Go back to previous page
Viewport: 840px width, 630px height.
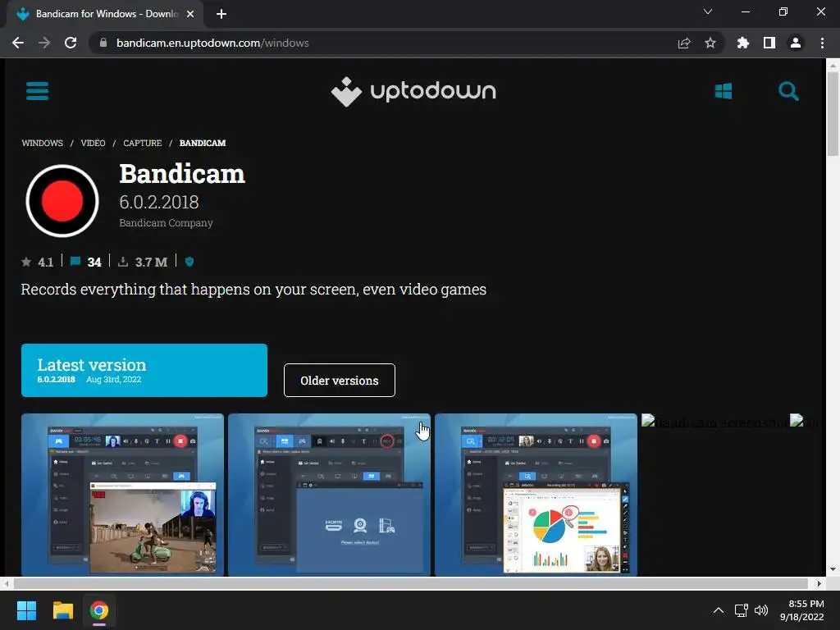18,43
